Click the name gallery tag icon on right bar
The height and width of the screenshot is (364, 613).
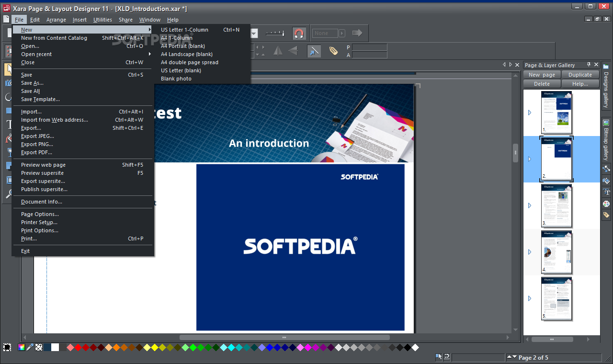(606, 215)
